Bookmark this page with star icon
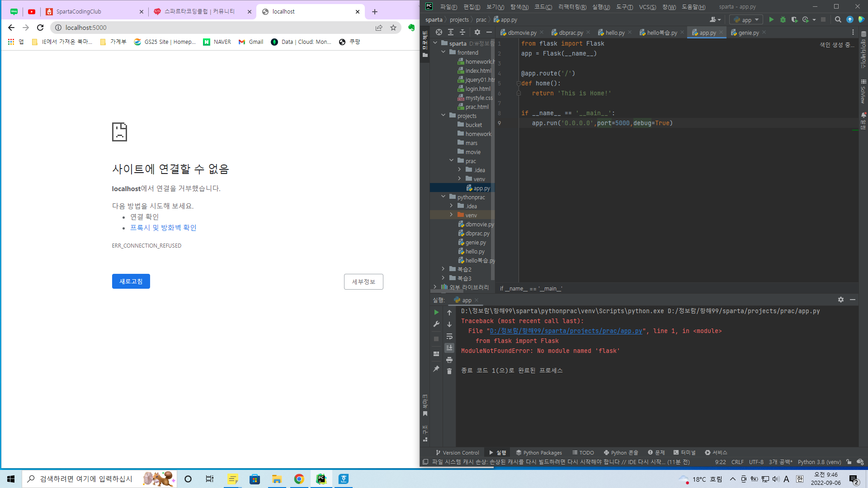Viewport: 868px width, 488px height. (393, 28)
